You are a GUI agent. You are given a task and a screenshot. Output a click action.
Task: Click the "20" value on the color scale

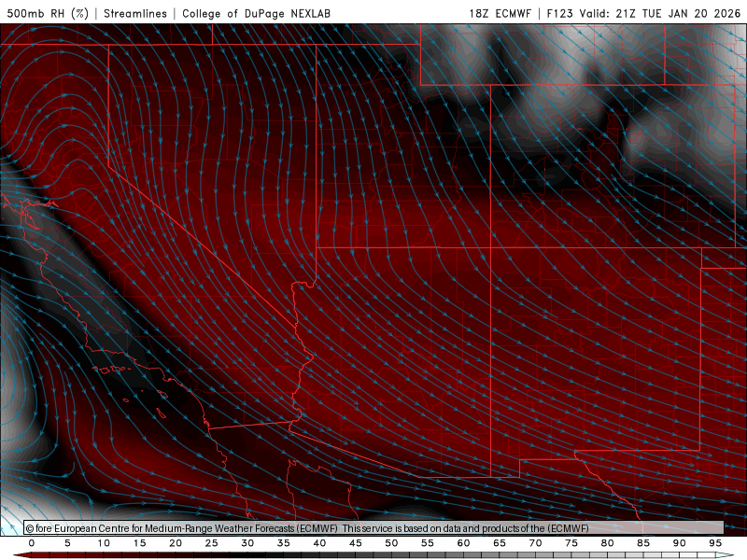(x=176, y=543)
